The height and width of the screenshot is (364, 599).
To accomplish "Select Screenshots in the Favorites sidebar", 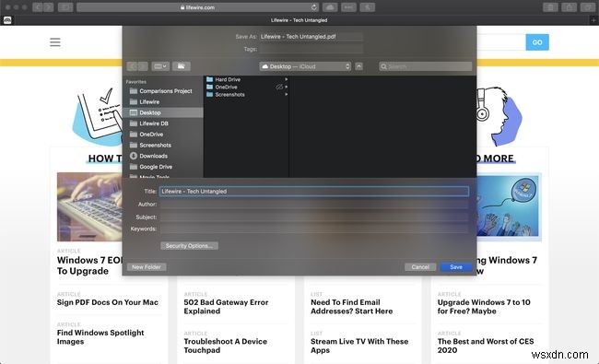I will (x=163, y=146).
